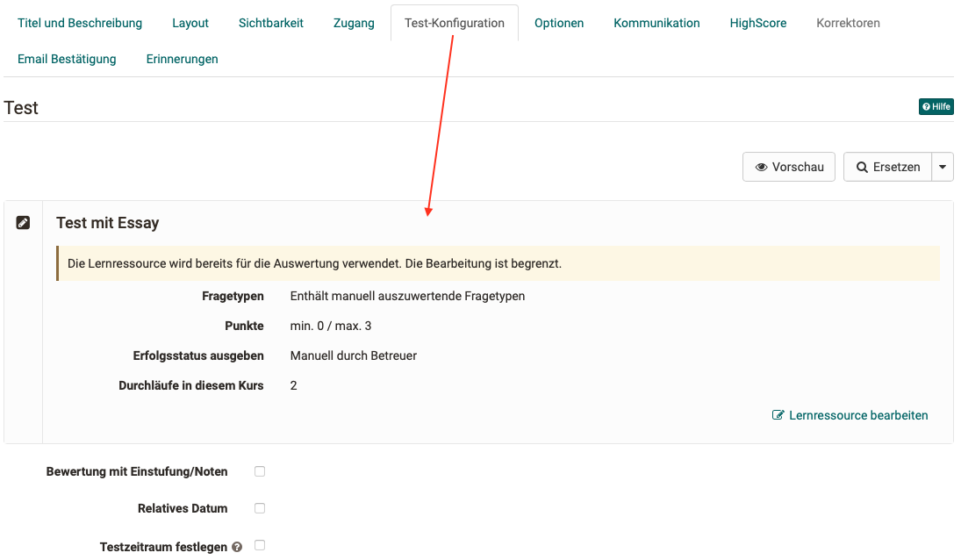961x560 pixels.
Task: Enable Bewertung mit Einstufung/Noten
Action: click(259, 471)
